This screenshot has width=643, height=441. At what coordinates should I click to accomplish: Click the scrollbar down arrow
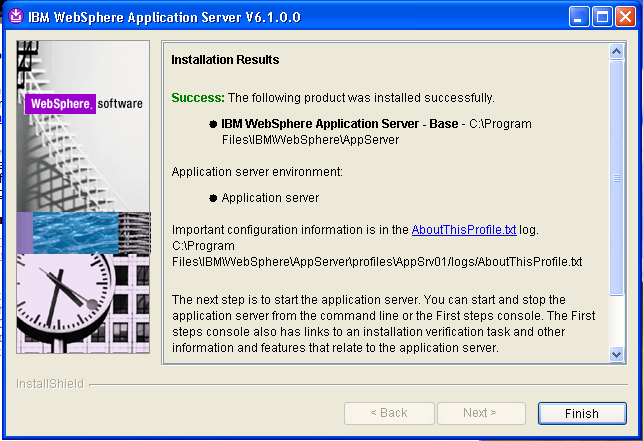pyautogui.click(x=616, y=354)
